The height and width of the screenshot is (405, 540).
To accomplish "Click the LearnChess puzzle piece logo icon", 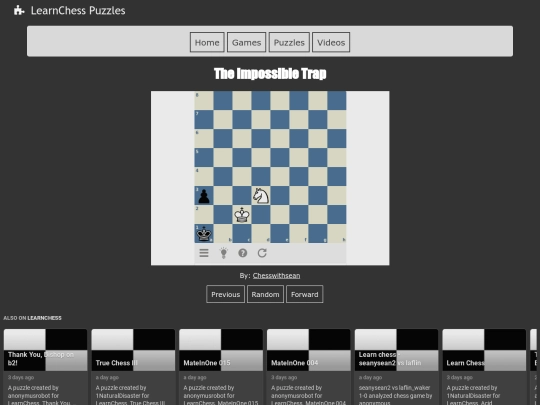I will [x=19, y=10].
